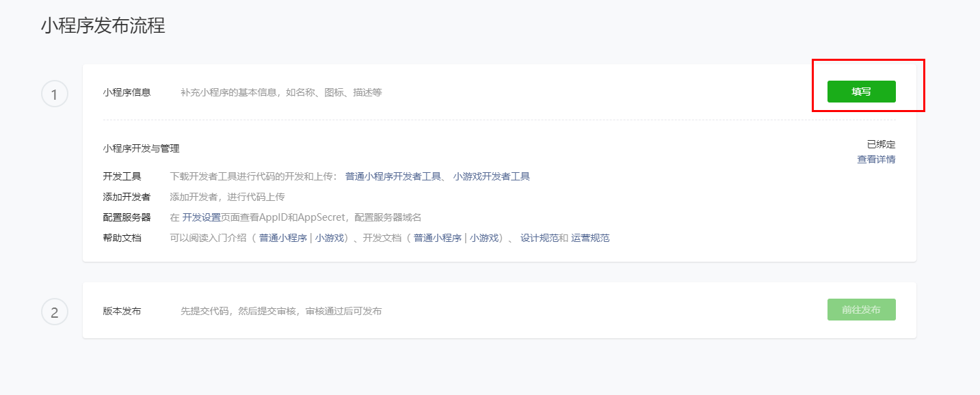The image size is (980, 395).
Task: Click the green 填写 button
Action: (x=861, y=92)
